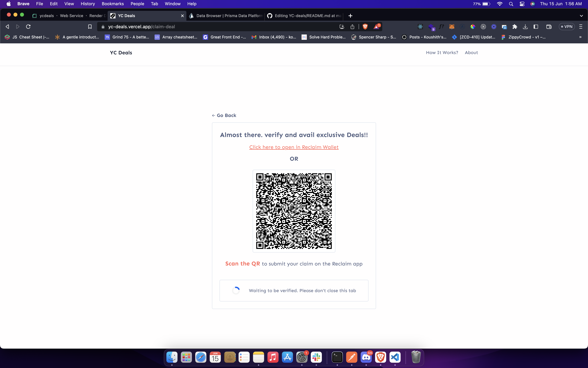588x368 pixels.
Task: Open the fonts 'f?' extension icon
Action: pos(441,26)
